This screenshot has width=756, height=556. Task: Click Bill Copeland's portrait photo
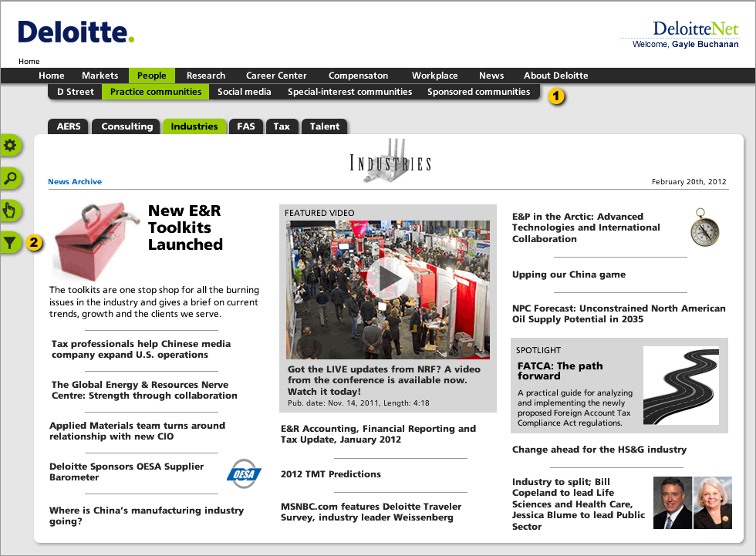pos(673,503)
